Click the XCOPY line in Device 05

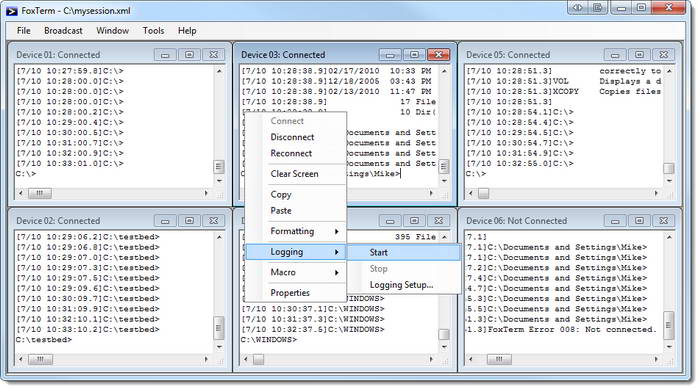[x=563, y=91]
